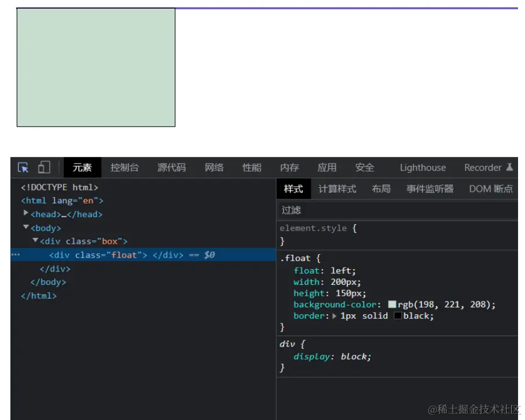Switch to the 网络 tab
The width and height of the screenshot is (525, 420).
(x=214, y=168)
